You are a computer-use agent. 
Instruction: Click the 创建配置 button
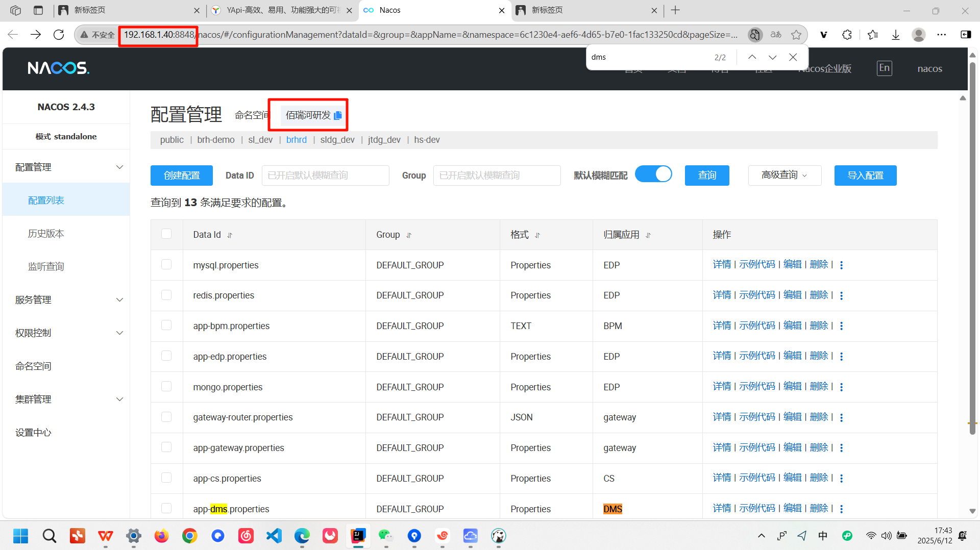pos(182,176)
